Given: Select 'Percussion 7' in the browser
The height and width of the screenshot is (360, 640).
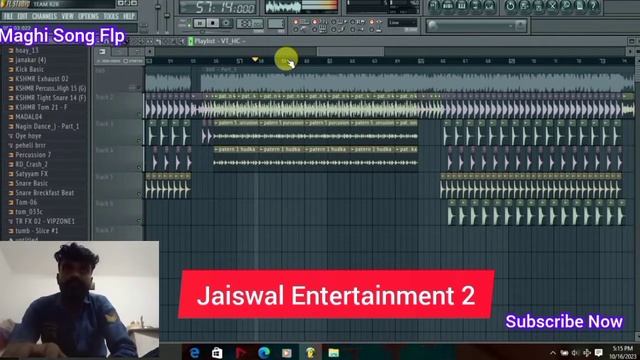Looking at the screenshot, I should [x=33, y=155].
